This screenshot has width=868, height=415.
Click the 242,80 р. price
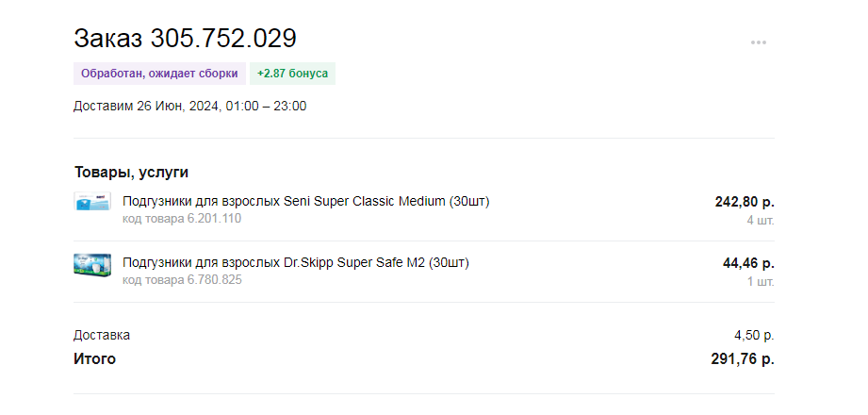tap(745, 202)
